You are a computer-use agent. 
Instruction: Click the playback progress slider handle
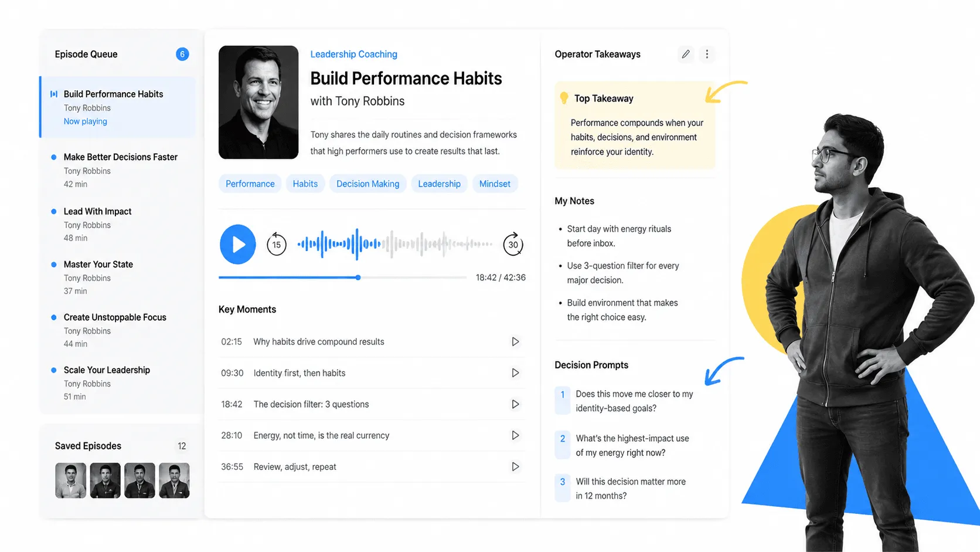pos(358,277)
